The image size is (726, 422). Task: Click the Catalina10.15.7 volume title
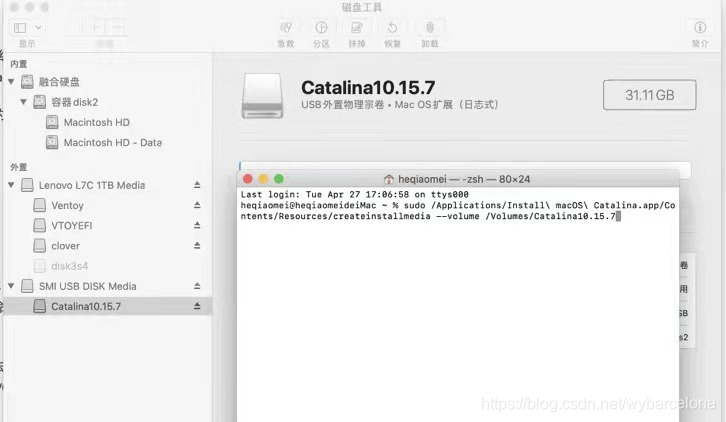click(368, 88)
